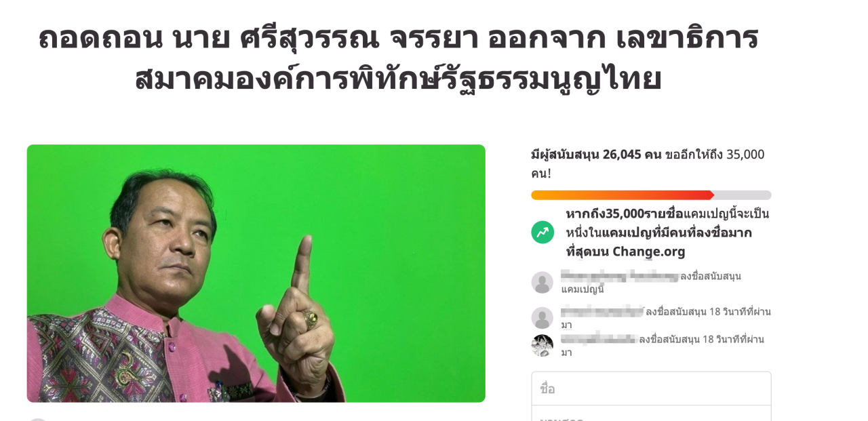The height and width of the screenshot is (421, 868).
Task: Focus the ชื่อ name input field
Action: pos(651,388)
